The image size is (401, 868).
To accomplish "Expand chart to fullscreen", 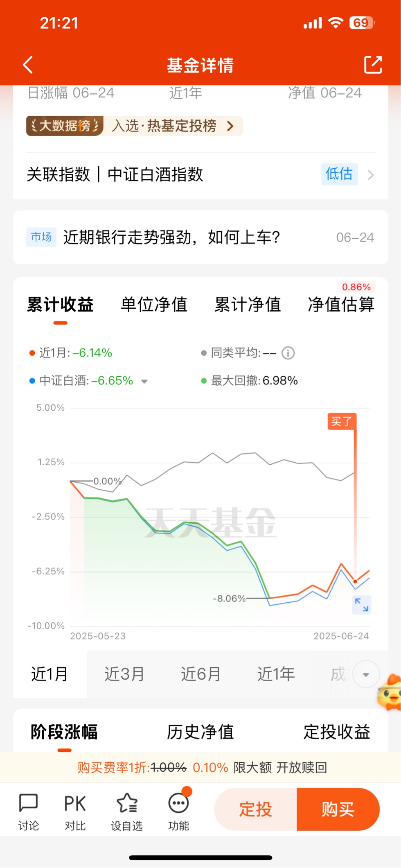I will pyautogui.click(x=362, y=605).
